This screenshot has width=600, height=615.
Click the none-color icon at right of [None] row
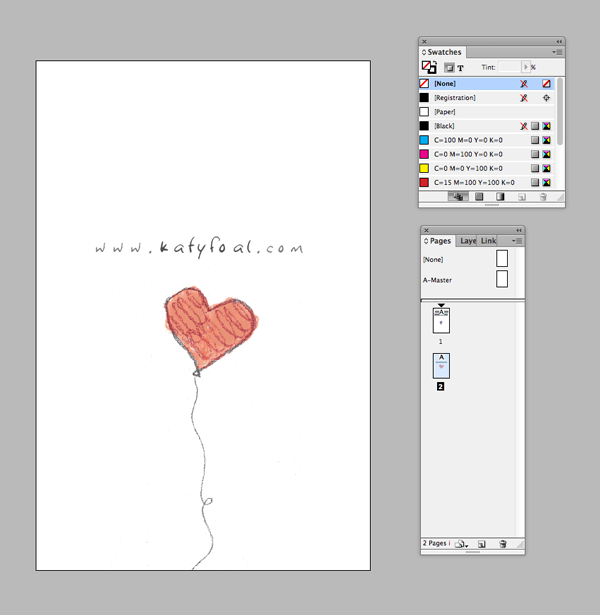click(x=546, y=84)
